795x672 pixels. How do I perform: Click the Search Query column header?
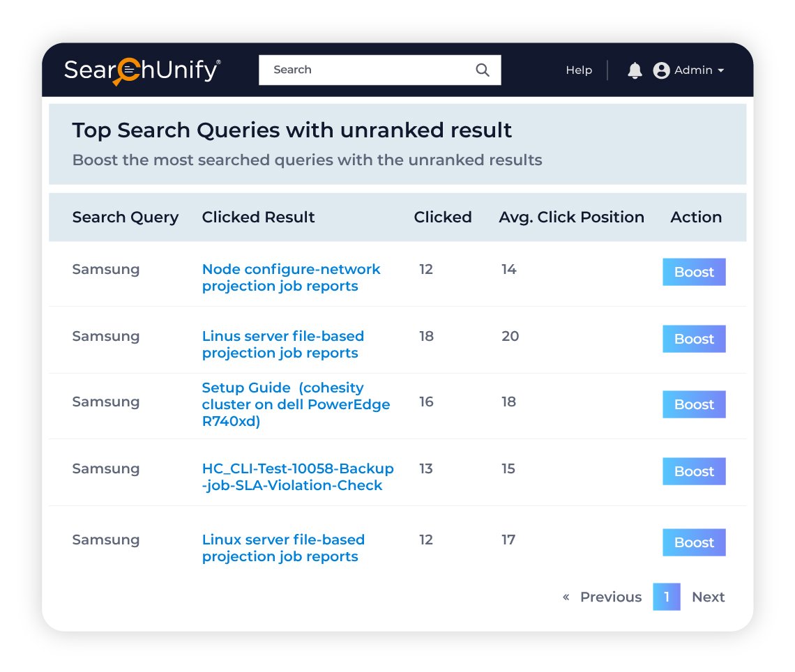tap(126, 217)
